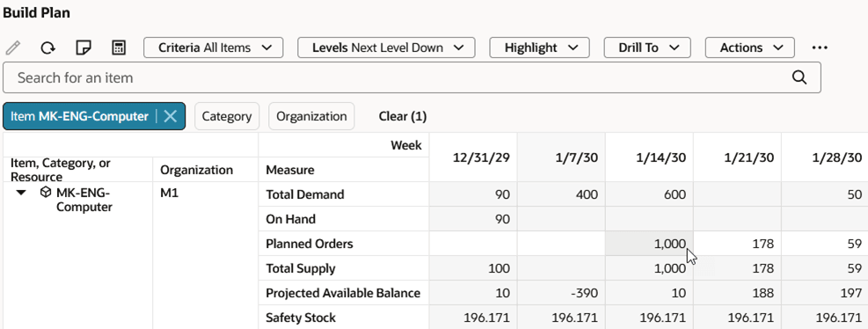Select Planned Orders cell showing 1,000

click(x=649, y=244)
